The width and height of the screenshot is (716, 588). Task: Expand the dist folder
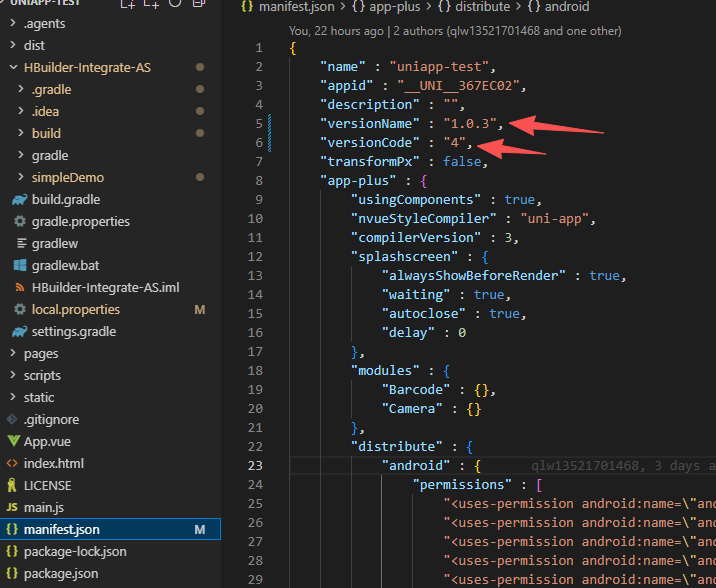coord(13,45)
